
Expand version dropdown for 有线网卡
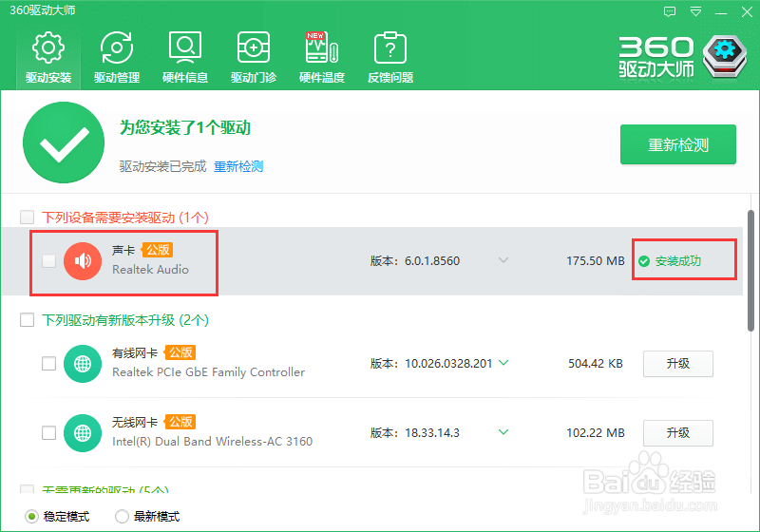(x=503, y=363)
